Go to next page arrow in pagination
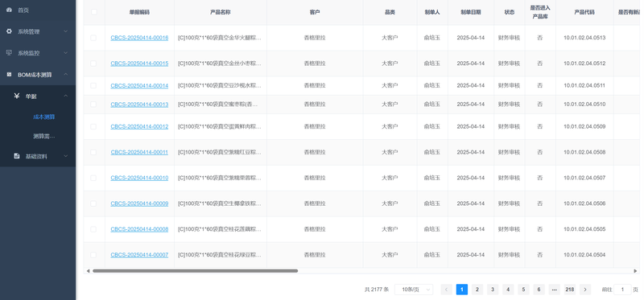Viewport: 644px width, 300px height. click(585, 290)
